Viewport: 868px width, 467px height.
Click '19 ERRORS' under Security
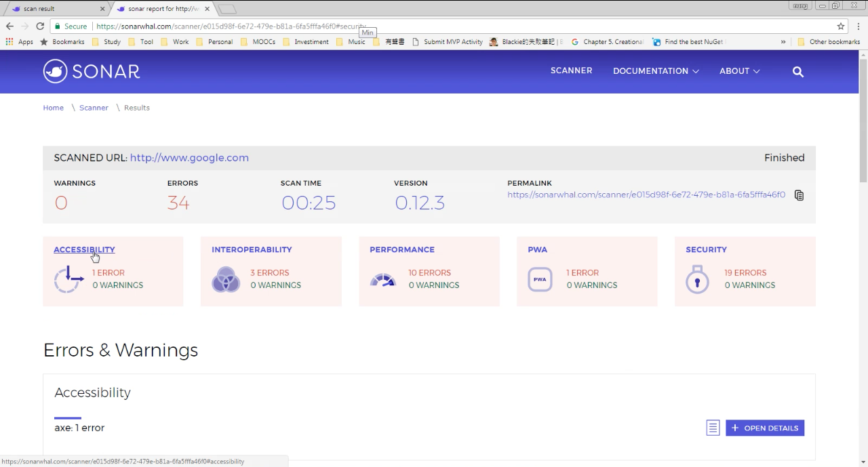click(x=745, y=272)
